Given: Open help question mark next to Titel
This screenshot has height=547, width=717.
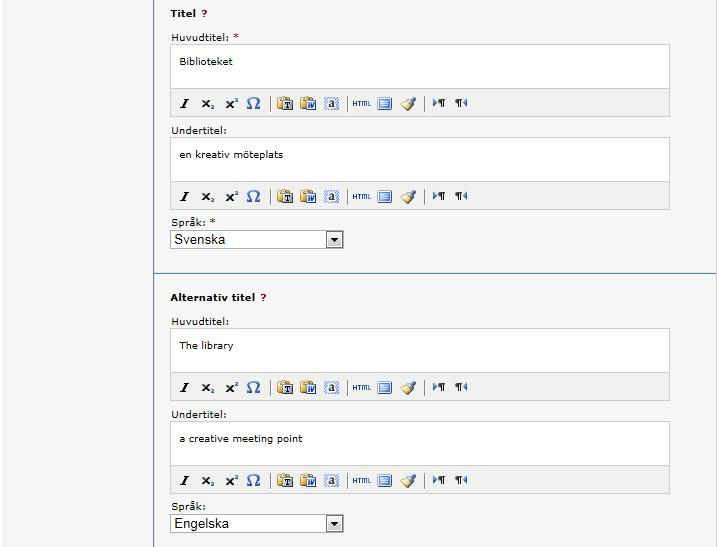Looking at the screenshot, I should 204,14.
